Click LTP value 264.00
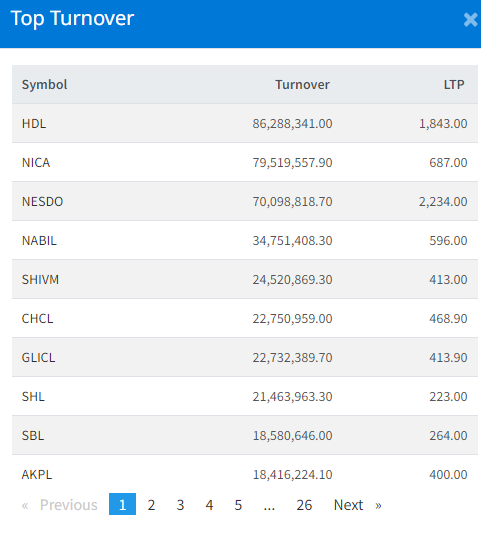Image resolution: width=481 pixels, height=533 pixels. click(x=448, y=435)
